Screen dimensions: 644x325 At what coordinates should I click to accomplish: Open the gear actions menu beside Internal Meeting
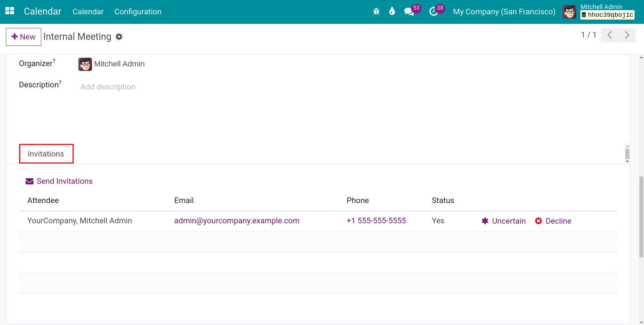(119, 37)
